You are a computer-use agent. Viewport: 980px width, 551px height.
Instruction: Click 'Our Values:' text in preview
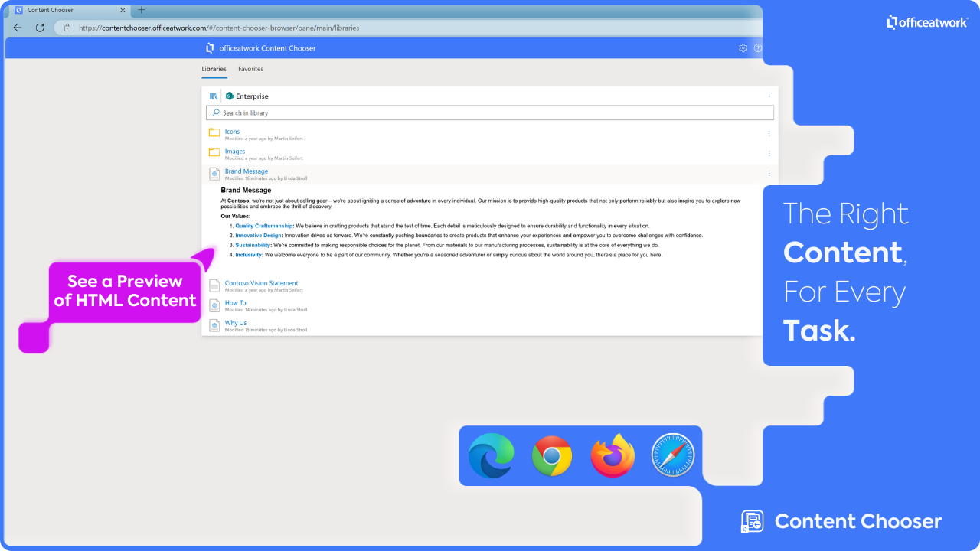[x=235, y=217]
